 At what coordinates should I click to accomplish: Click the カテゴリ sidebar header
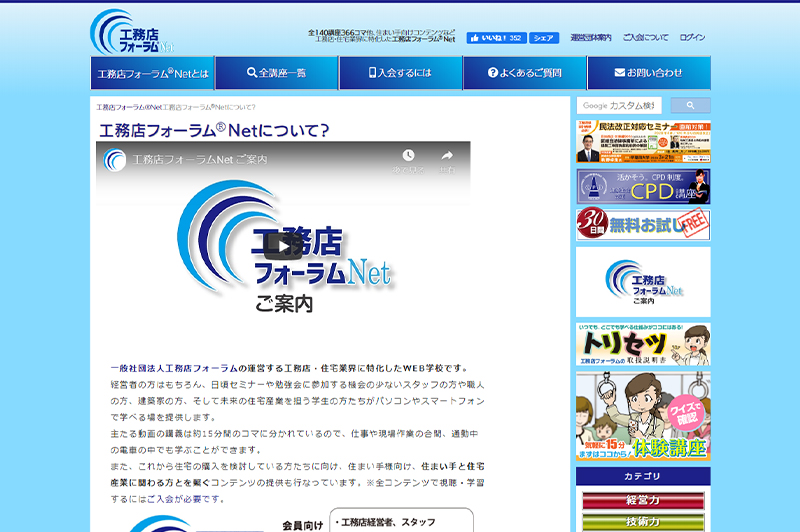point(643,476)
